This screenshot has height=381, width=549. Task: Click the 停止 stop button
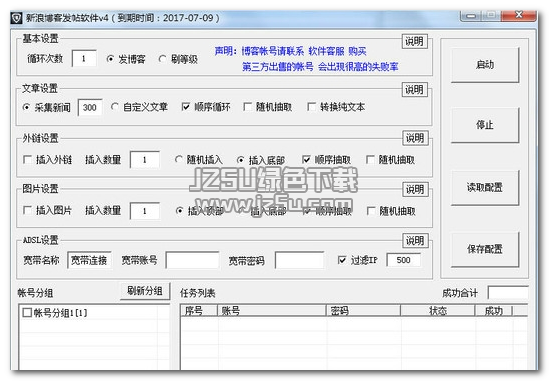coord(485,125)
